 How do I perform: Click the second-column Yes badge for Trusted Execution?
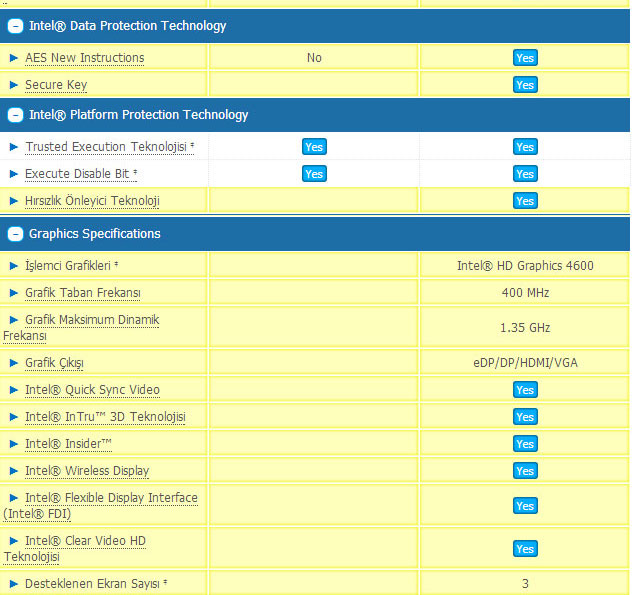[525, 147]
